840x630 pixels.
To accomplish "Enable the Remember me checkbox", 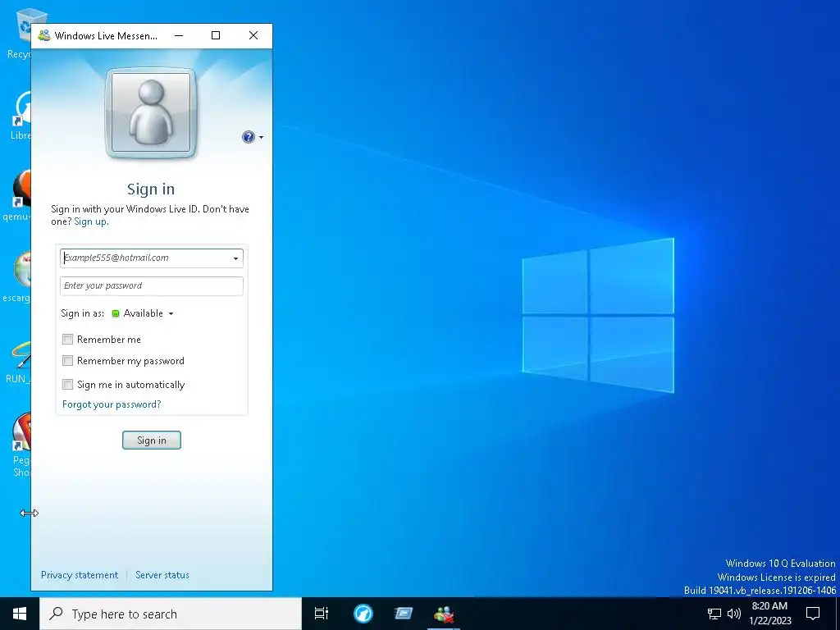I will (x=67, y=339).
